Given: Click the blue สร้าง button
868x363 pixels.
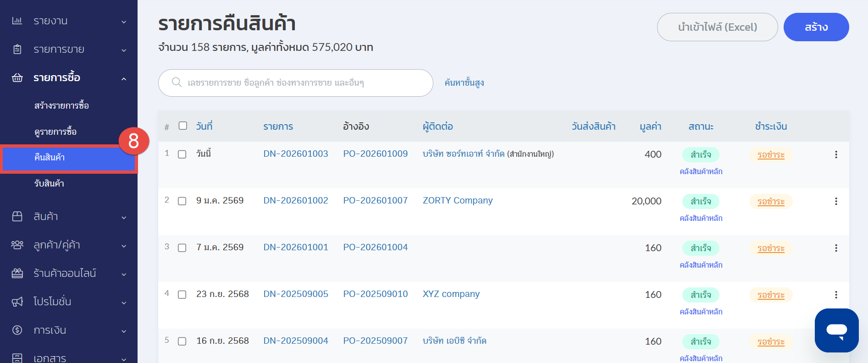Looking at the screenshot, I should [816, 27].
